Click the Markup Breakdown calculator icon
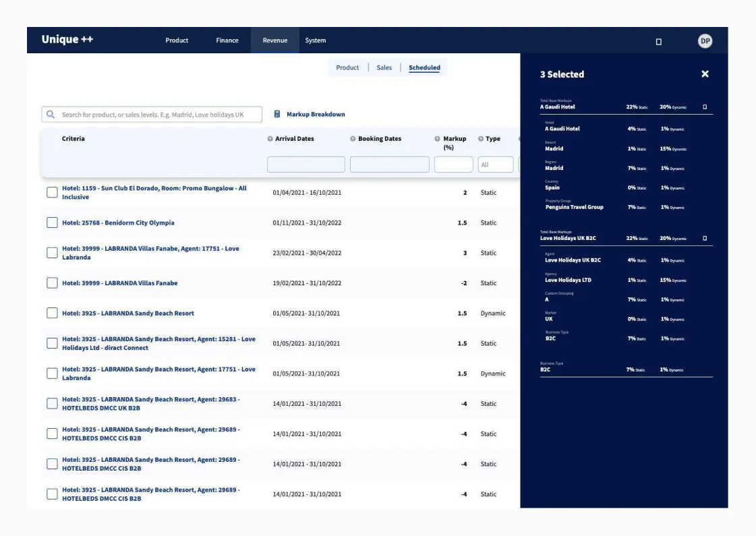 [277, 115]
